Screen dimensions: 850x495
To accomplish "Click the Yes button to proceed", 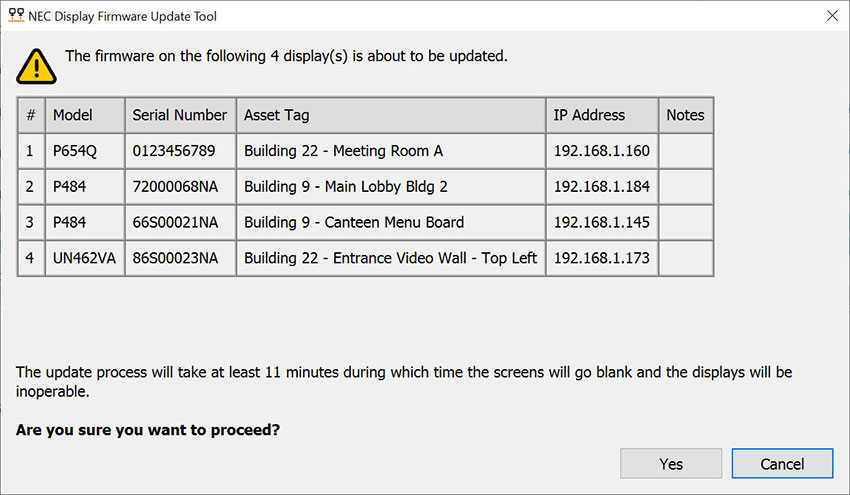I will (x=671, y=463).
